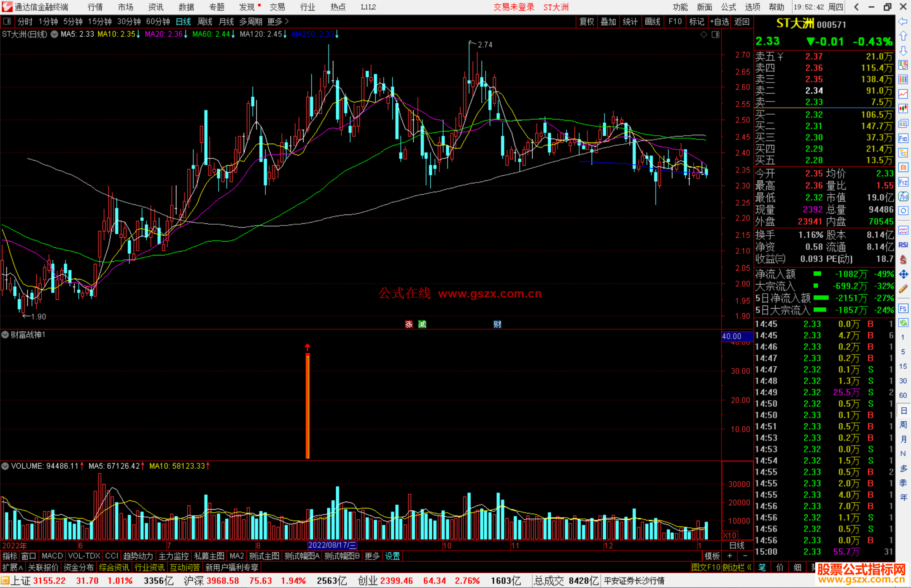This screenshot has width=911, height=588.
Task: Open the f(x) formula sidebar icon
Action: (x=903, y=196)
